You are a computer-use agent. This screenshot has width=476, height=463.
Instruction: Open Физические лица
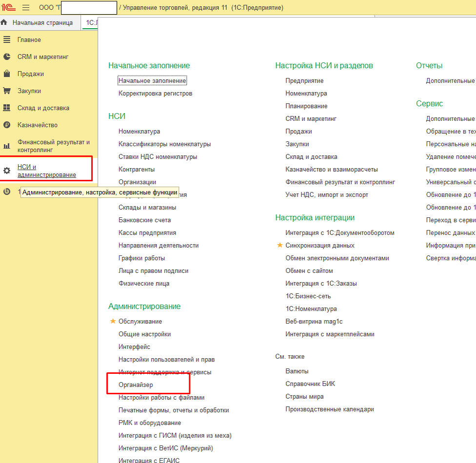point(144,283)
